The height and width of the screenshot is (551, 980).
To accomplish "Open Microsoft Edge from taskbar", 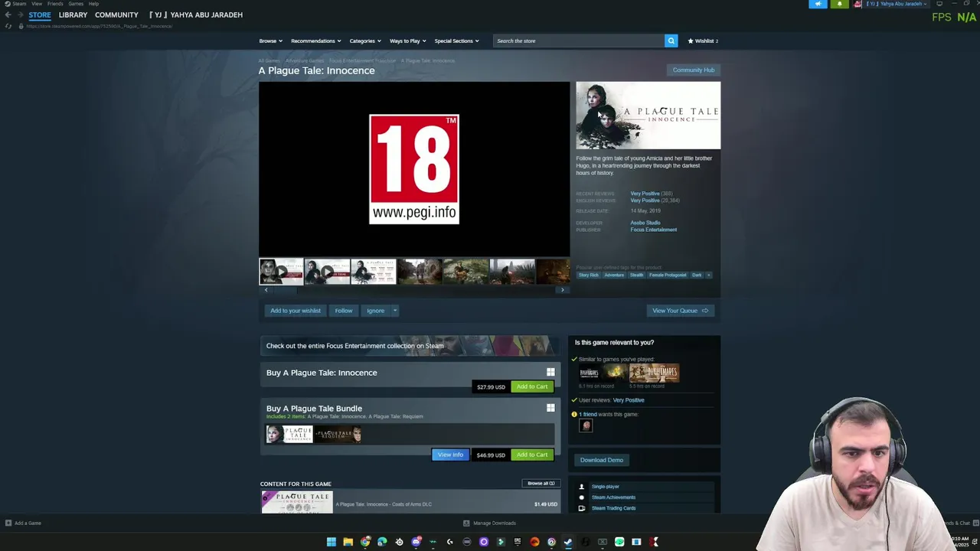I will (x=382, y=542).
